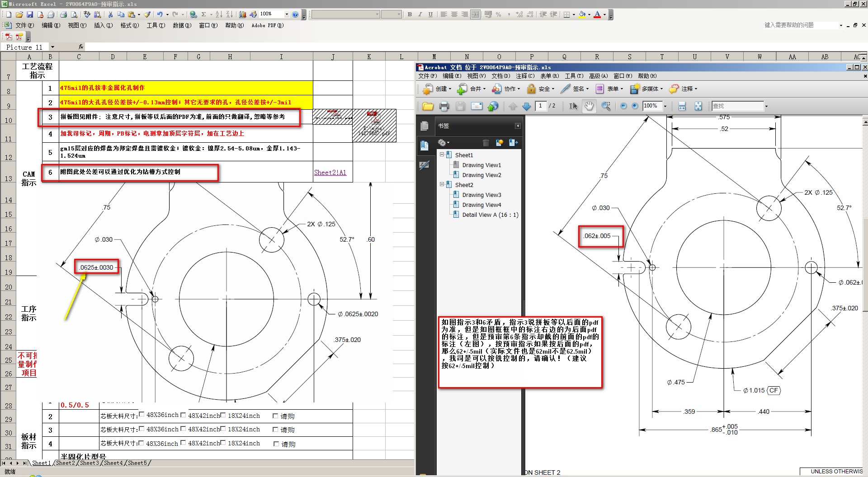Select the Hand tool in Acrobat toolbar
Viewport: 868px width, 477px height.
pyautogui.click(x=589, y=106)
